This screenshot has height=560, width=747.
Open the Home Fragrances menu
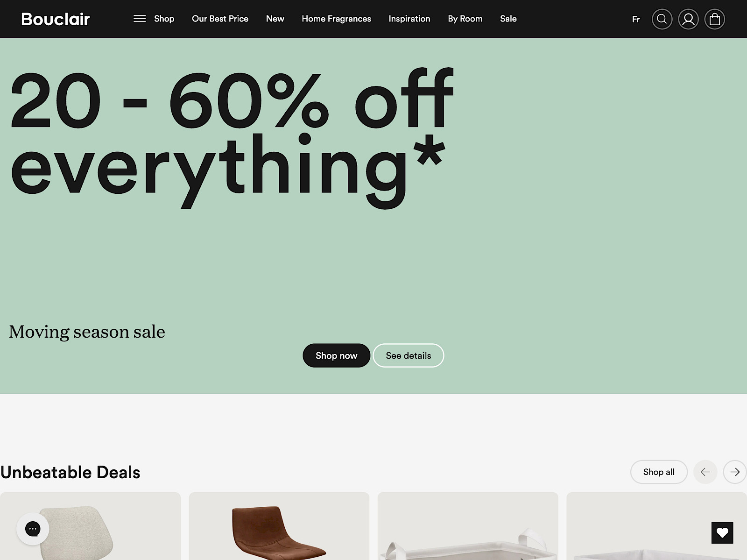336,19
